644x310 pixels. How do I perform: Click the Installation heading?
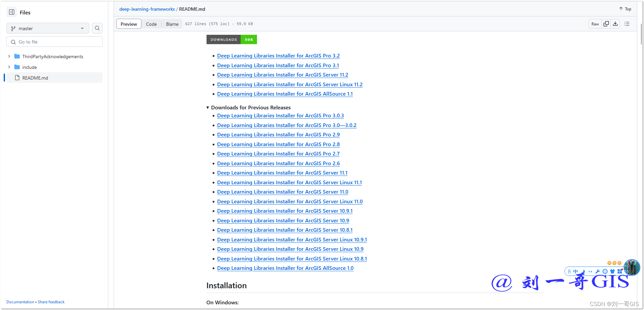[x=227, y=286]
